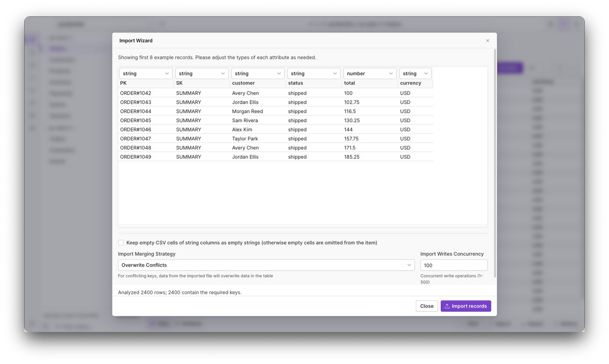Click the Taylor Park customer cell
The height and width of the screenshot is (364, 609).
258,138
